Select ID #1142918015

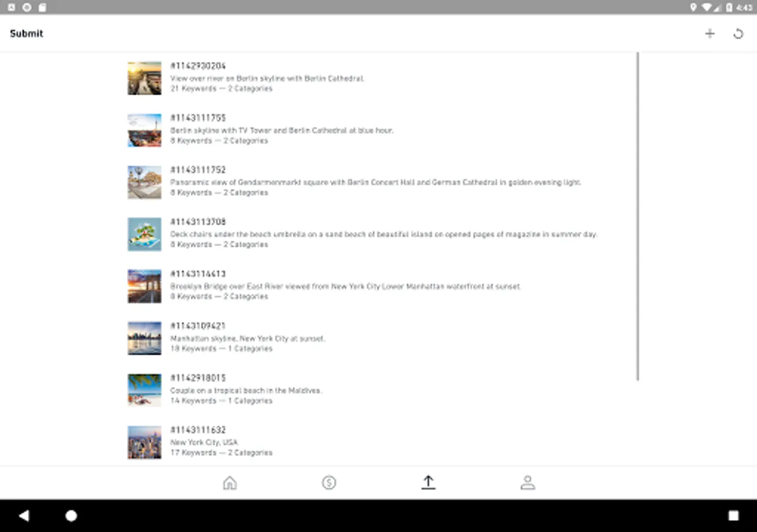click(198, 378)
